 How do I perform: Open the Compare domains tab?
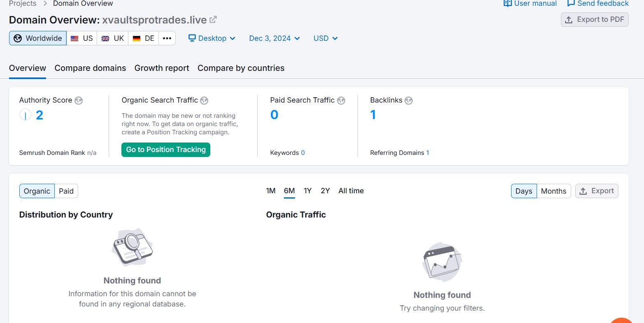91,68
